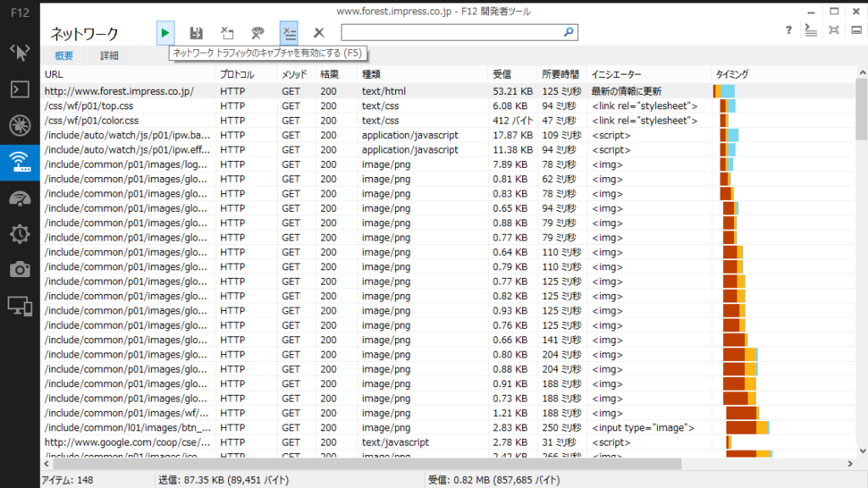This screenshot has height=488, width=868.
Task: Sort by the メソッド column header
Action: 294,75
